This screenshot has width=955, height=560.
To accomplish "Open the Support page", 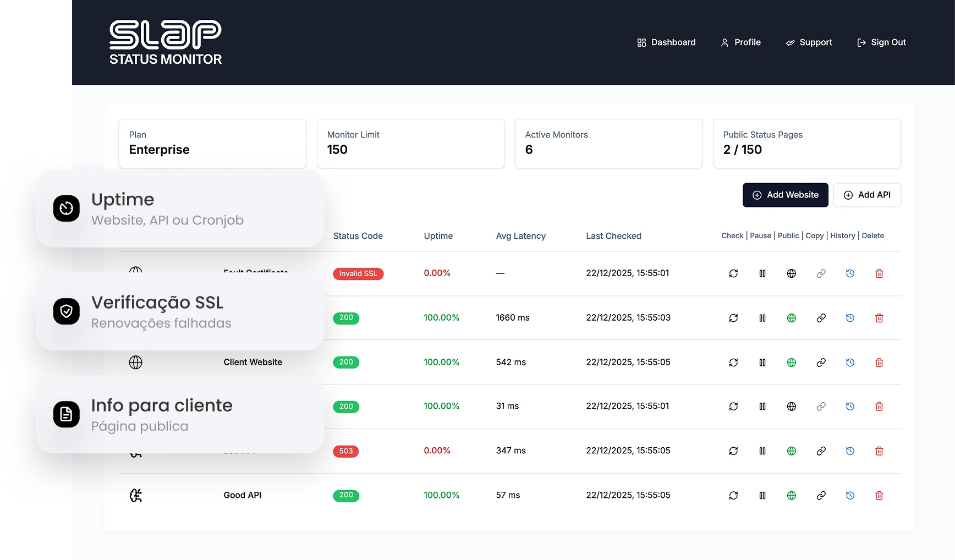I will (x=809, y=42).
